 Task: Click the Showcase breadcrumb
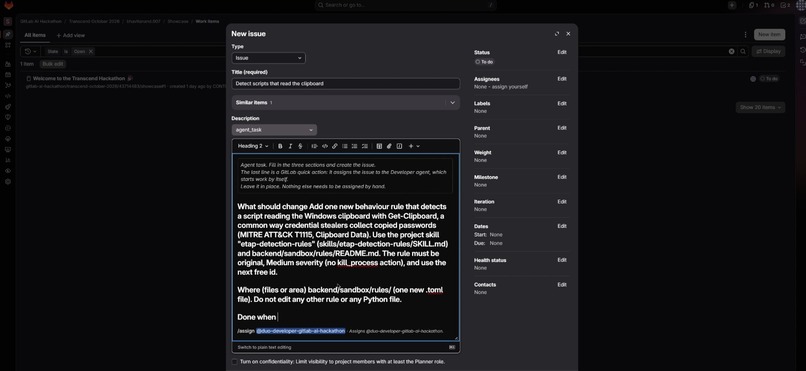point(178,22)
